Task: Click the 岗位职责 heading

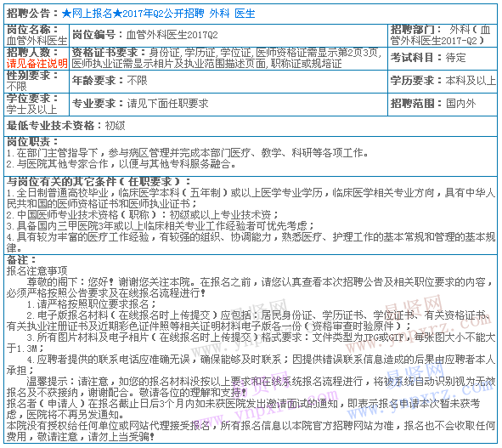Action: [x=32, y=142]
